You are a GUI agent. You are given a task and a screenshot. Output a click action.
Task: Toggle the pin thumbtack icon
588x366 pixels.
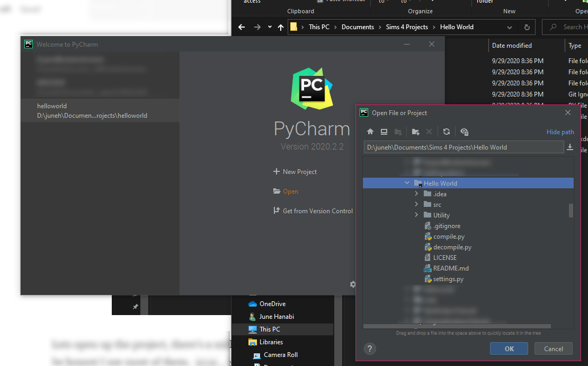(x=135, y=306)
